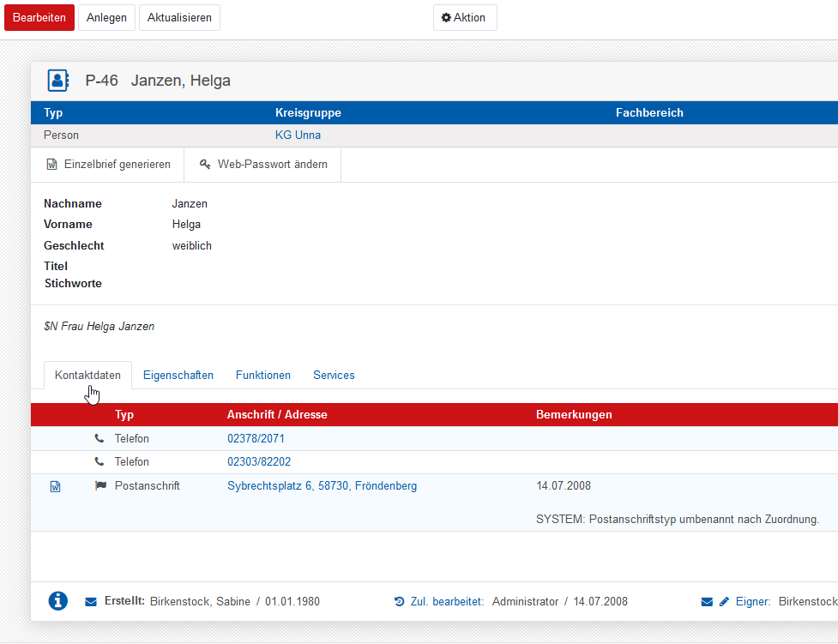The width and height of the screenshot is (838, 644).
Task: Switch to the Eigenschaften tab
Action: click(x=178, y=376)
